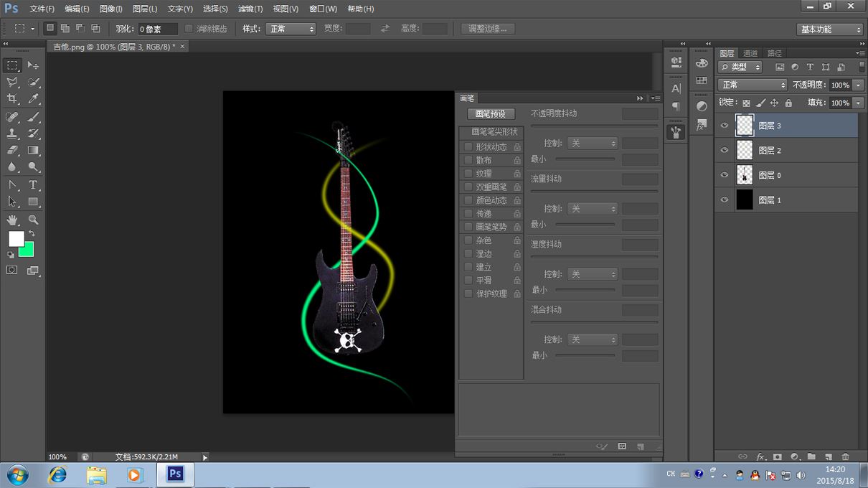Add a layer mask
Viewport: 868px width, 488px height.
pyautogui.click(x=777, y=456)
